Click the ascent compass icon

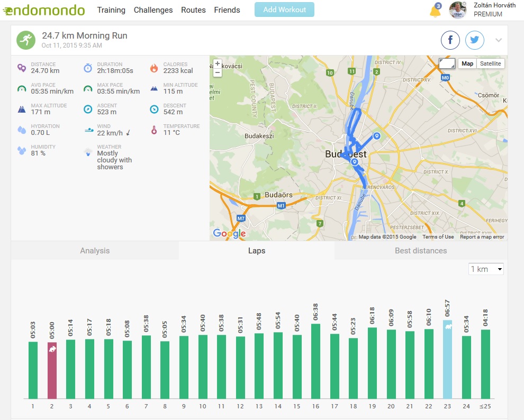(88, 109)
